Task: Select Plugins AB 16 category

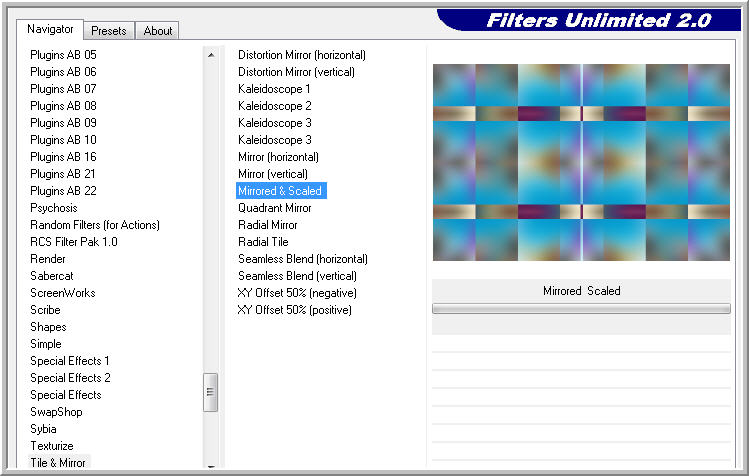Action: 63,157
